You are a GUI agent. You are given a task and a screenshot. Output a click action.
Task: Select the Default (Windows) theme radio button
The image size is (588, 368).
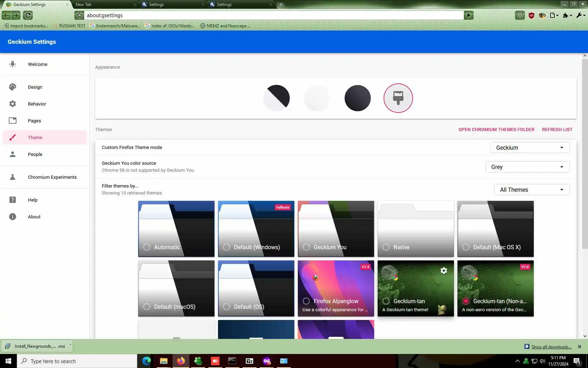(226, 247)
